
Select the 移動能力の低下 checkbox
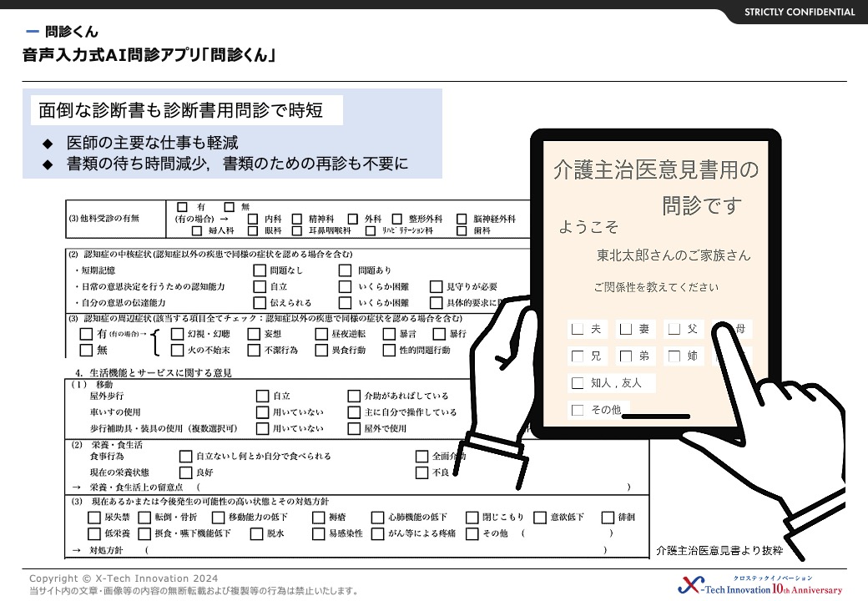tap(218, 518)
